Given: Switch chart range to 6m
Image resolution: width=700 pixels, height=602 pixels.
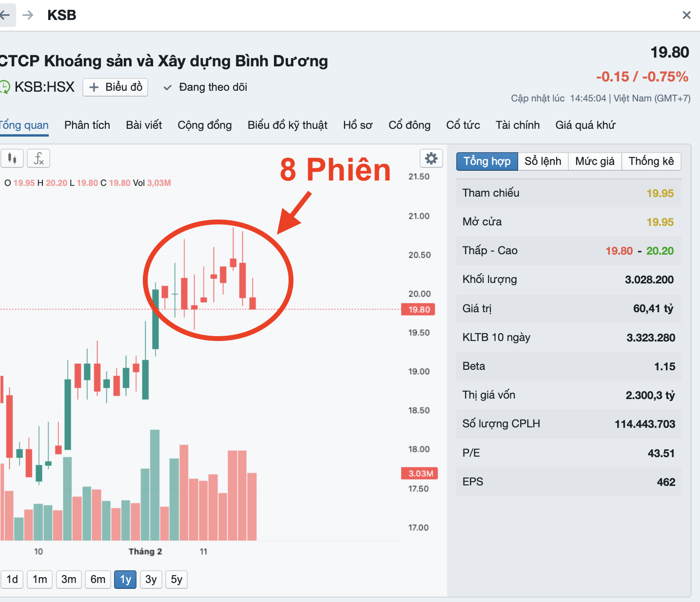Looking at the screenshot, I should 97,580.
